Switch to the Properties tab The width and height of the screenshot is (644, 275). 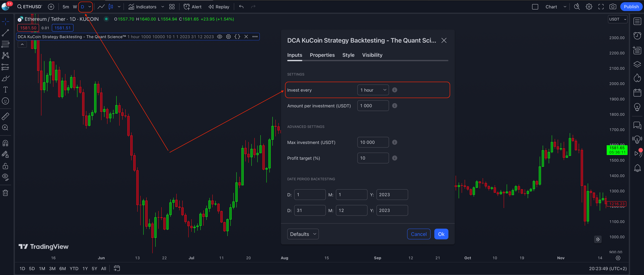tap(322, 55)
